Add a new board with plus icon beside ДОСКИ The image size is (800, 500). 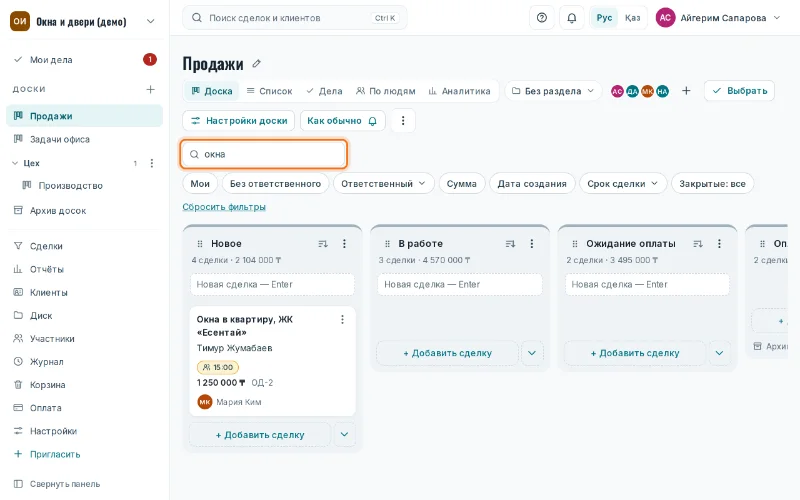pos(151,89)
